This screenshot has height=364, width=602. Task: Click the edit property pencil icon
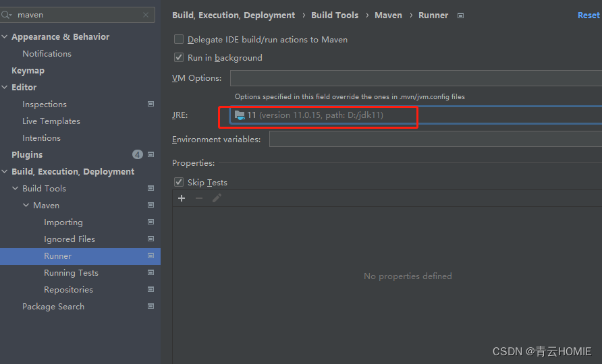tap(217, 198)
